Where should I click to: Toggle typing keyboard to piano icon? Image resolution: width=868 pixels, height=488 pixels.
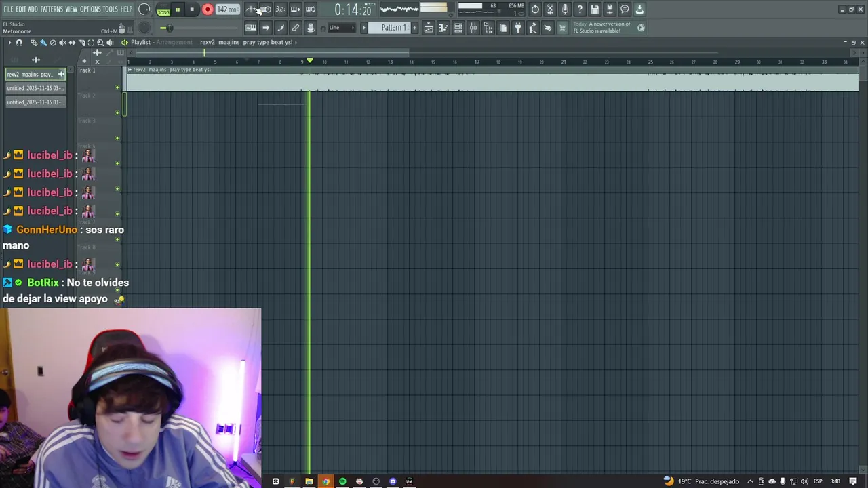251,28
